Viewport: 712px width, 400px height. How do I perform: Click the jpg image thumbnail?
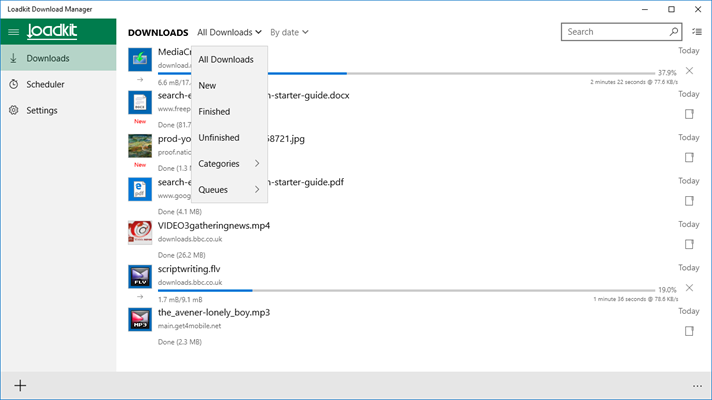[140, 146]
